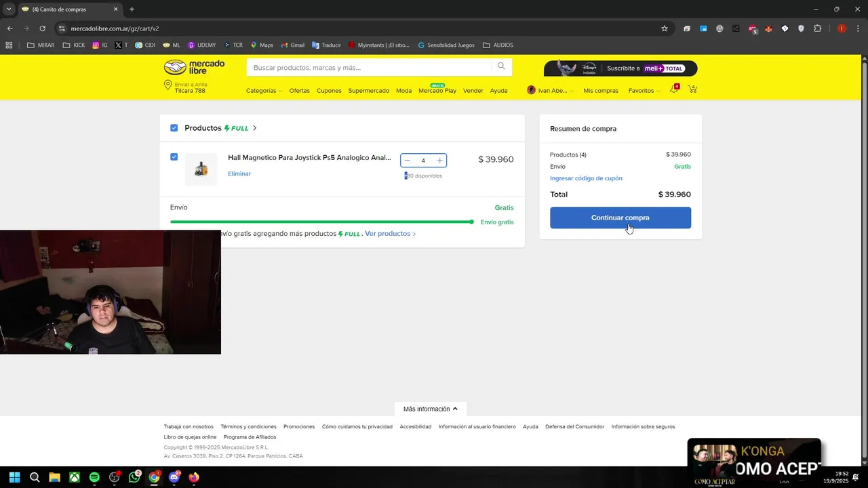868x488 pixels.
Task: Open the Ayuda header menu item
Action: coord(498,91)
